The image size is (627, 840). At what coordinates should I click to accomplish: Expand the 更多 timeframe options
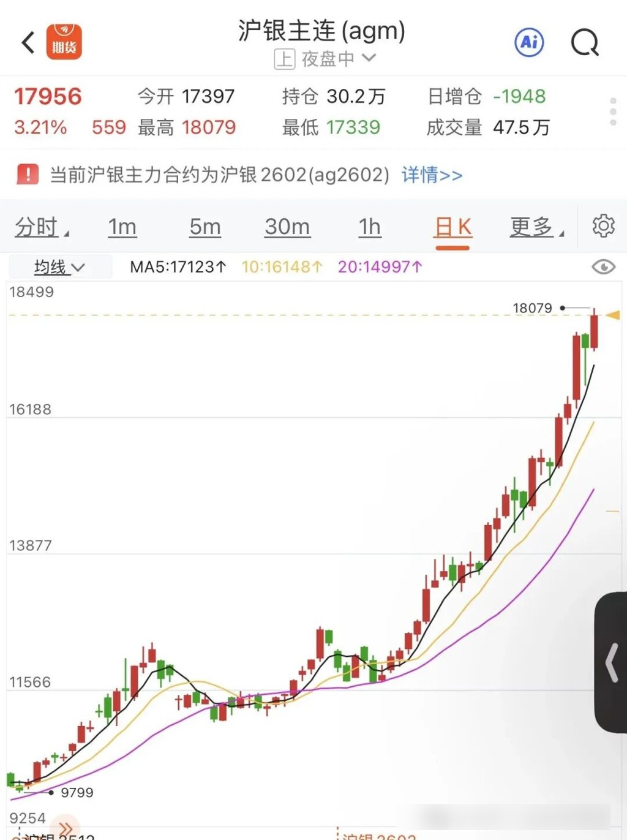tap(536, 227)
